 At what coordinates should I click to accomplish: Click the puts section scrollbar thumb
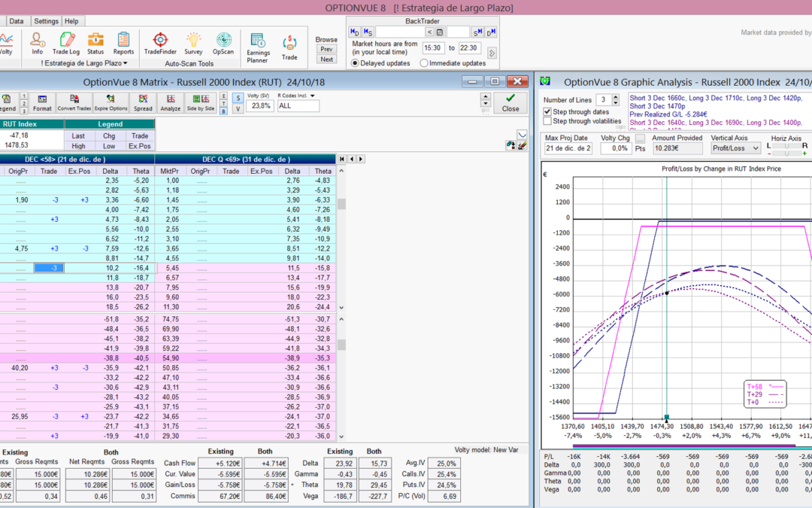(x=341, y=345)
